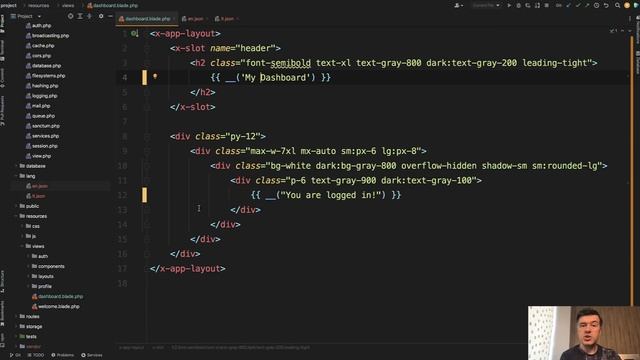Hide the Project tool window
640x360 pixels.
(110, 16)
